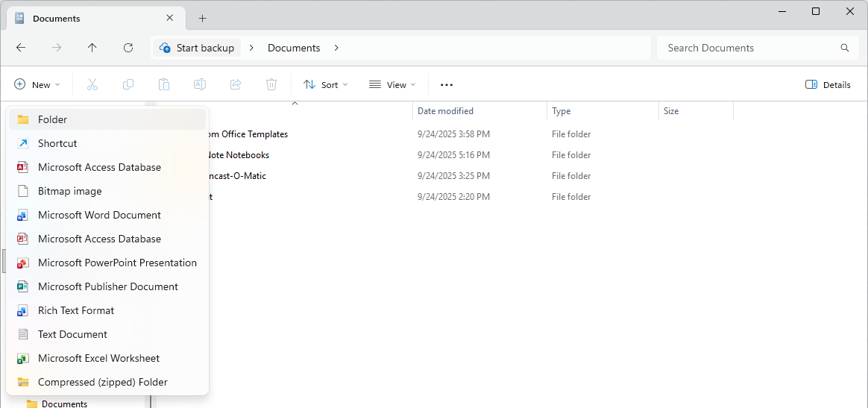Viewport: 868px width, 408px height.
Task: Expand chevron after Start backup
Action: 251,48
